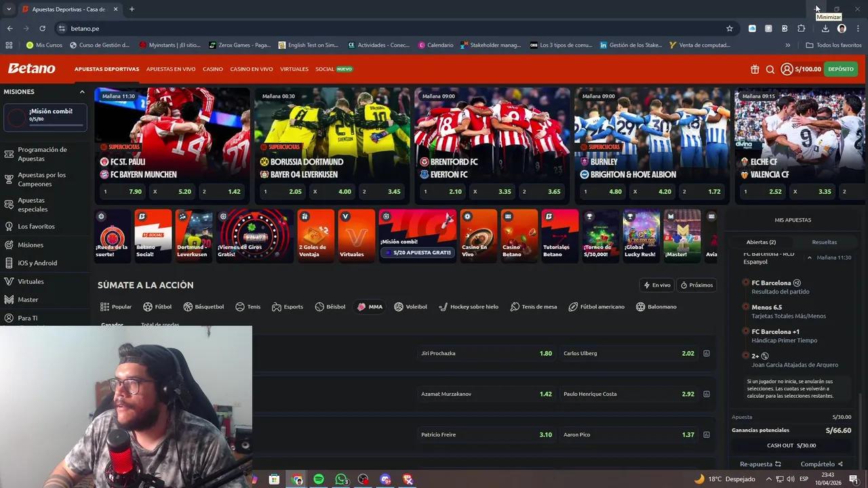Image resolution: width=868 pixels, height=488 pixels.
Task: Switch to the Próximos filter
Action: click(697, 285)
